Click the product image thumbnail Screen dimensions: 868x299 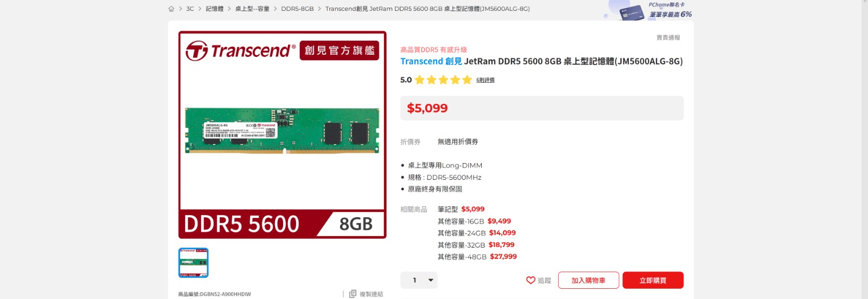pyautogui.click(x=194, y=263)
